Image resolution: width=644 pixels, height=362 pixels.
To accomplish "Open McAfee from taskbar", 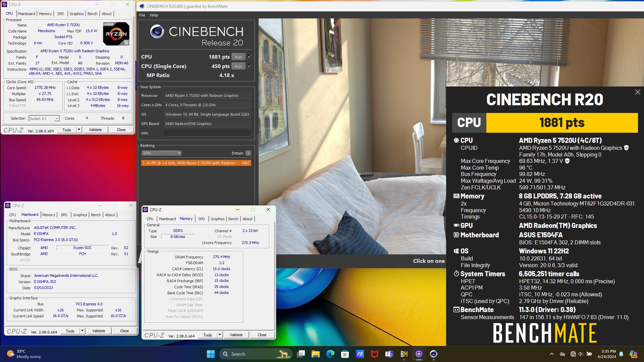I will click(x=375, y=354).
